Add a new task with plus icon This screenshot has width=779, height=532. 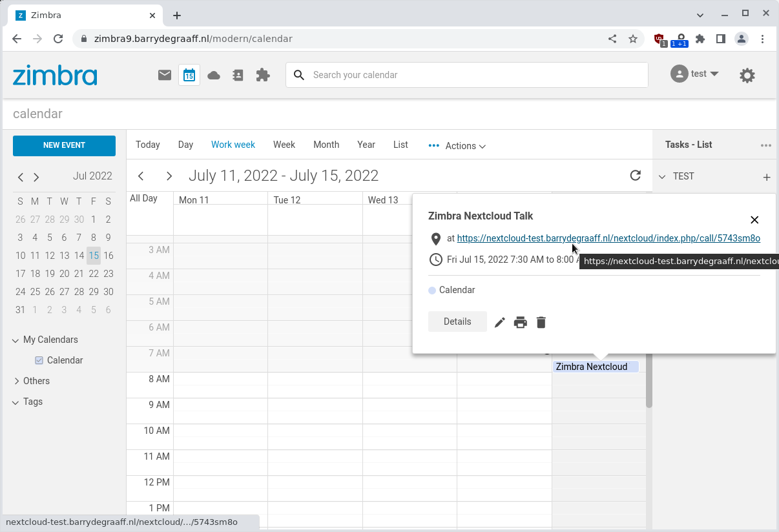[767, 177]
